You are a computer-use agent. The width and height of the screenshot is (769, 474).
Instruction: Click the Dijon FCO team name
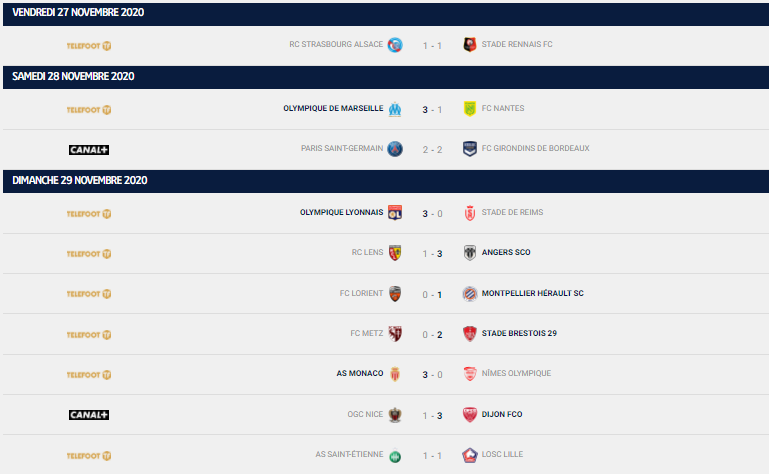[x=502, y=414]
